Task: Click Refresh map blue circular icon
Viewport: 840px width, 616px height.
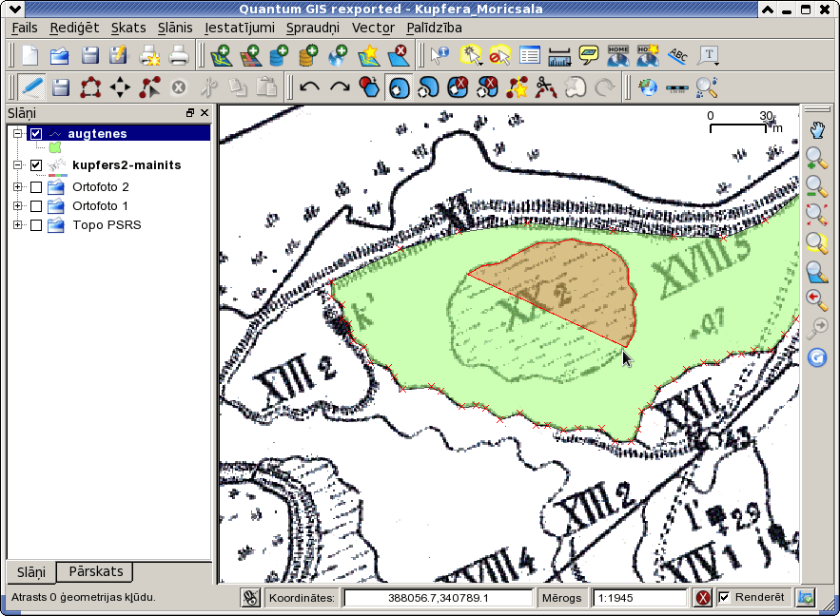Action: click(817, 357)
